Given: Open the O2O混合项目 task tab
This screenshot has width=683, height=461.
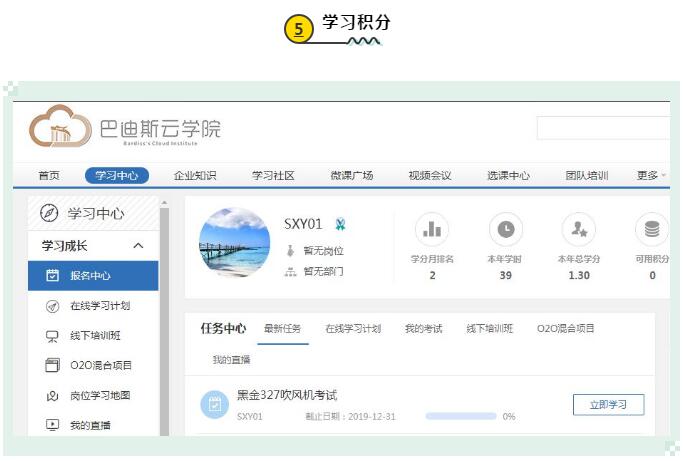Looking at the screenshot, I should click(x=565, y=329).
